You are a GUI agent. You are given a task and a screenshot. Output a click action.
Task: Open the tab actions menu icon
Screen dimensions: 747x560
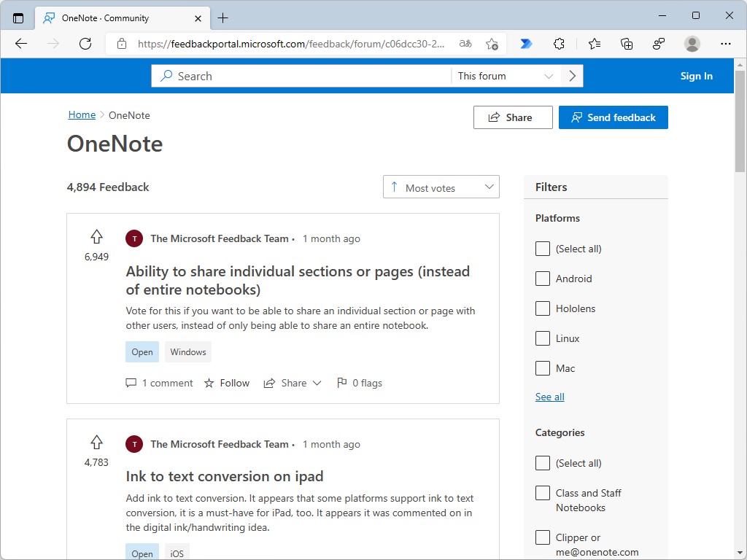coord(18,18)
